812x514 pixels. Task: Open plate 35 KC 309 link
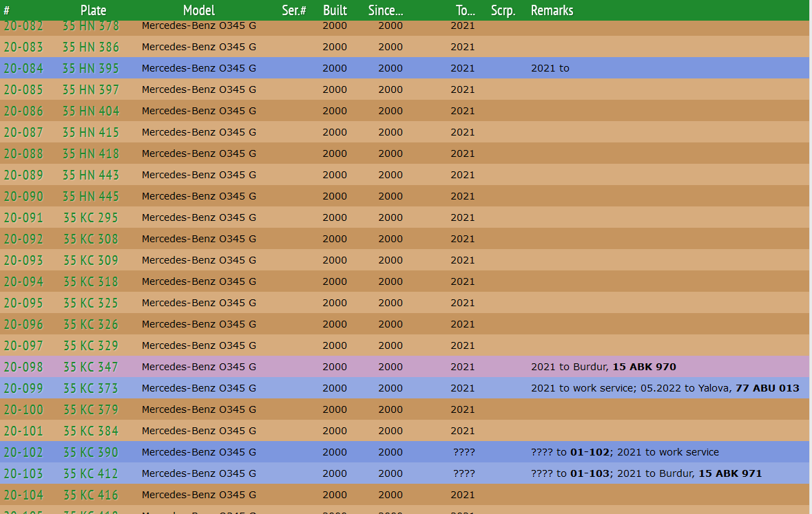coord(91,260)
